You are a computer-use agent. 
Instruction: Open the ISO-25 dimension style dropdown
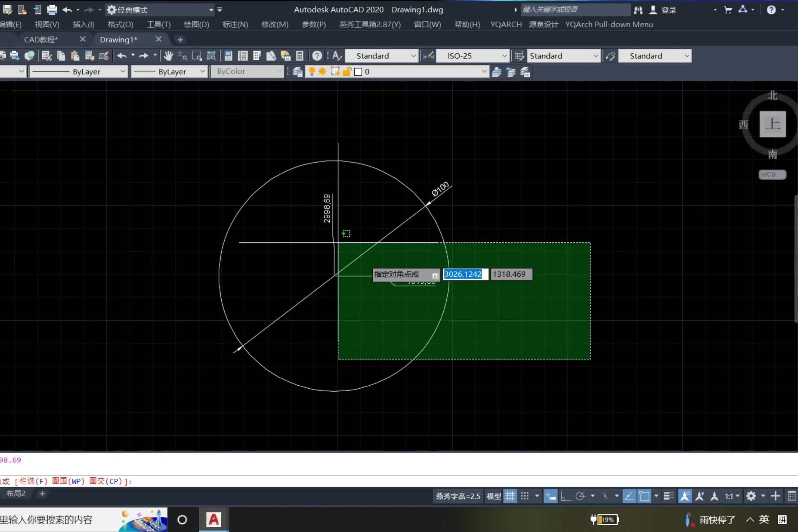[504, 56]
